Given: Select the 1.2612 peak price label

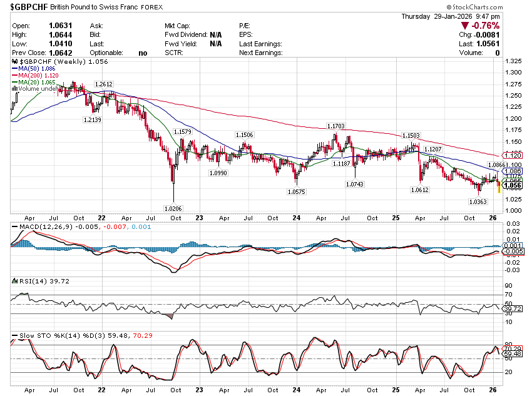Looking at the screenshot, I should [x=104, y=84].
